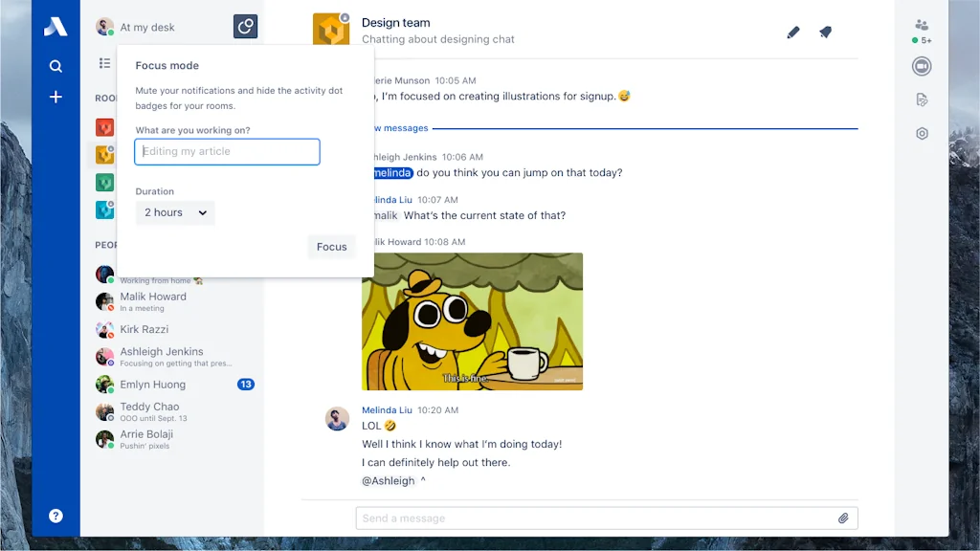Click the @Ashleigh mention in Melinda's message
The height and width of the screenshot is (551, 980).
(x=388, y=480)
